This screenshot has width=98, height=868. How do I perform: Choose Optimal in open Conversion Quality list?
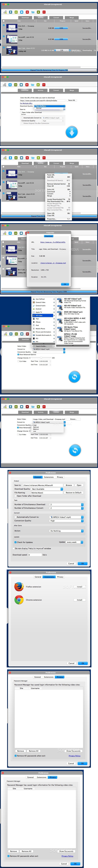tap(36, 427)
